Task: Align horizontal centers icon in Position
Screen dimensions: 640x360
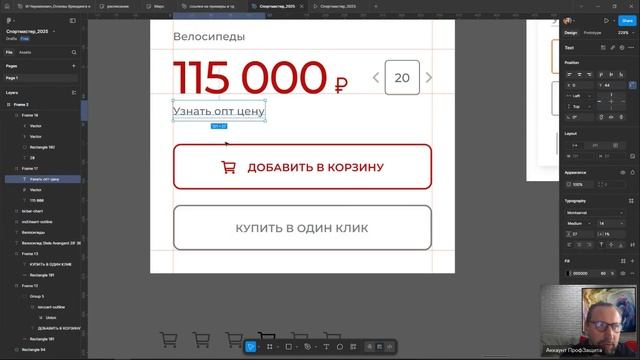Action: [579, 75]
